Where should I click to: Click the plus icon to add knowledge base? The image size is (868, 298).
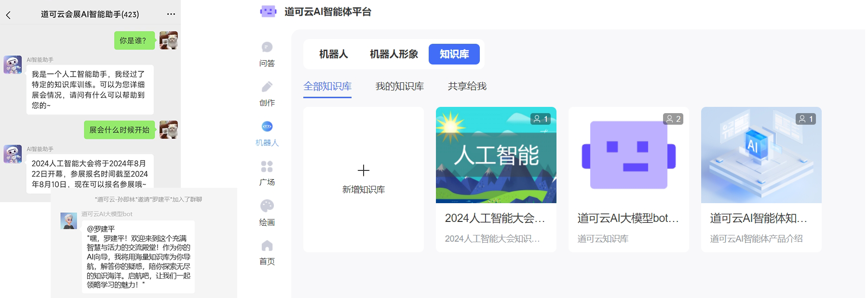364,170
